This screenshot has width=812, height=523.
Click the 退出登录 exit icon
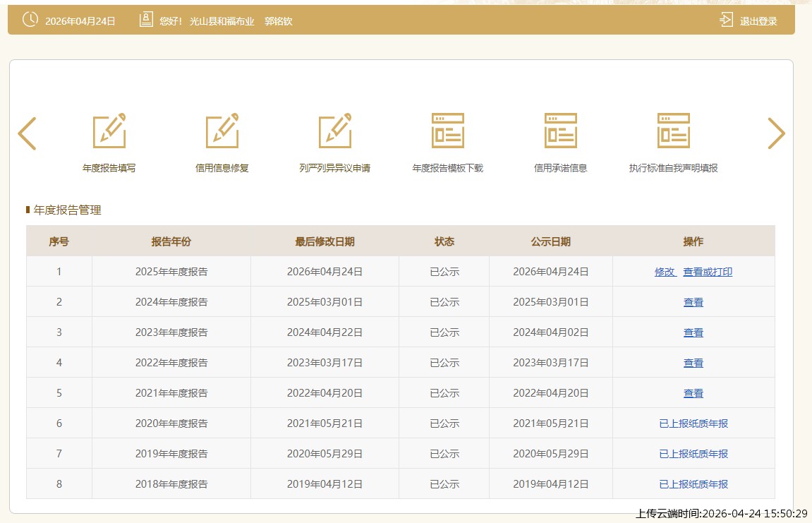tap(727, 20)
